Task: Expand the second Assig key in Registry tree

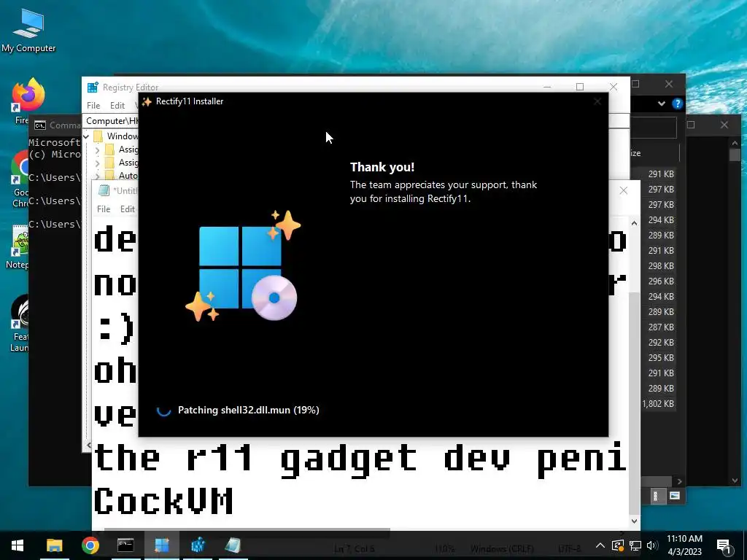Action: (98, 163)
